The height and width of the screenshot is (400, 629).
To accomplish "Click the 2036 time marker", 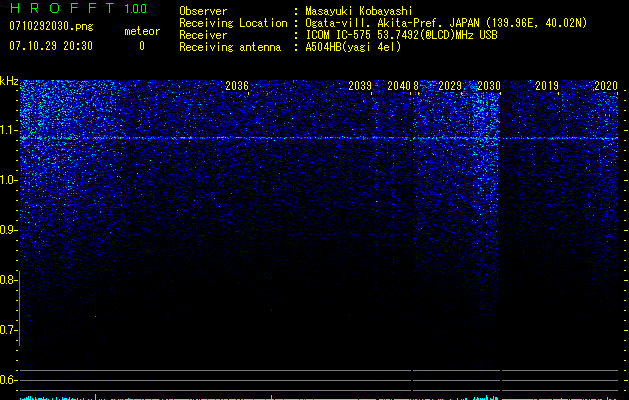I will coord(237,86).
